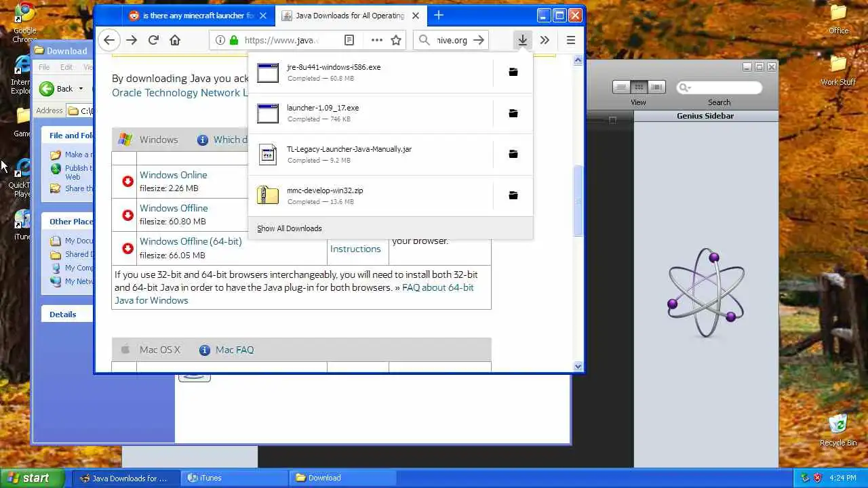This screenshot has height=488, width=868.
Task: Click the Windows start button
Action: coord(32,478)
